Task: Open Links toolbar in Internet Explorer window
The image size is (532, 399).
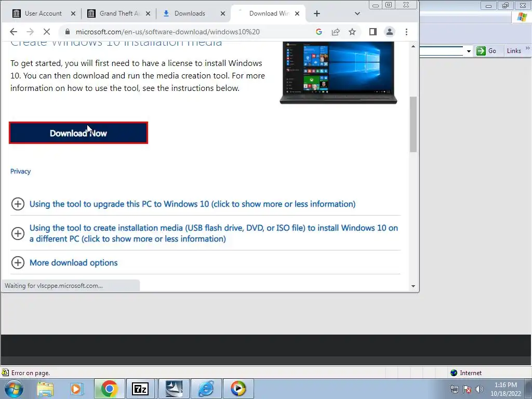Action: [x=514, y=51]
